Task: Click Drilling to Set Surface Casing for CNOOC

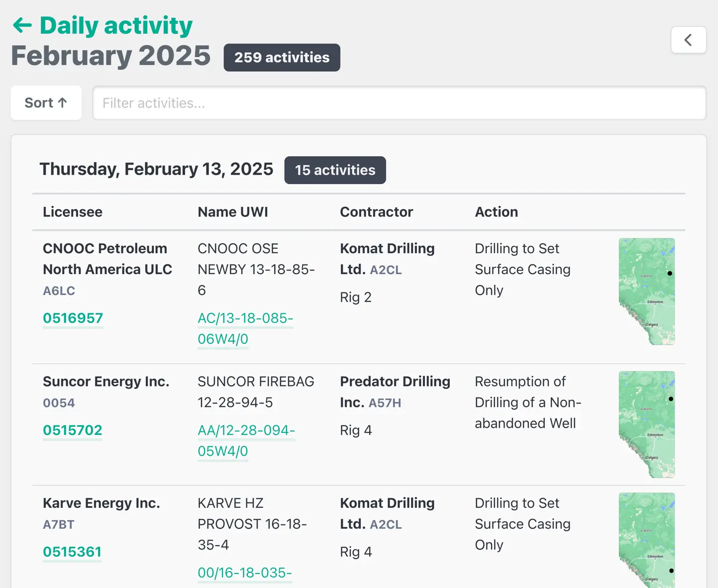Action: pyautogui.click(x=522, y=269)
